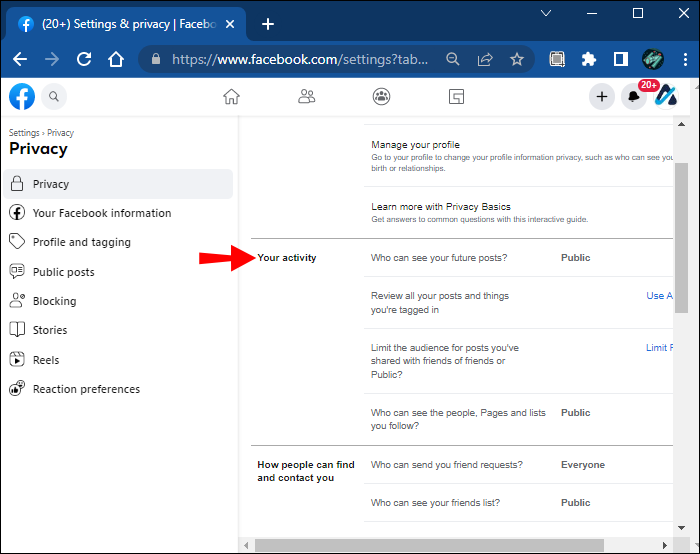The width and height of the screenshot is (700, 554).
Task: Open Facebook search magnifier icon
Action: tap(54, 97)
